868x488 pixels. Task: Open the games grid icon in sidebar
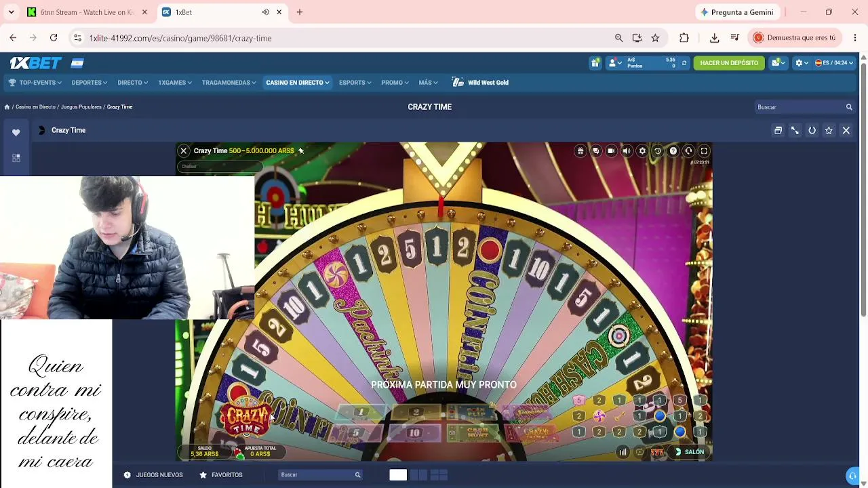point(16,158)
